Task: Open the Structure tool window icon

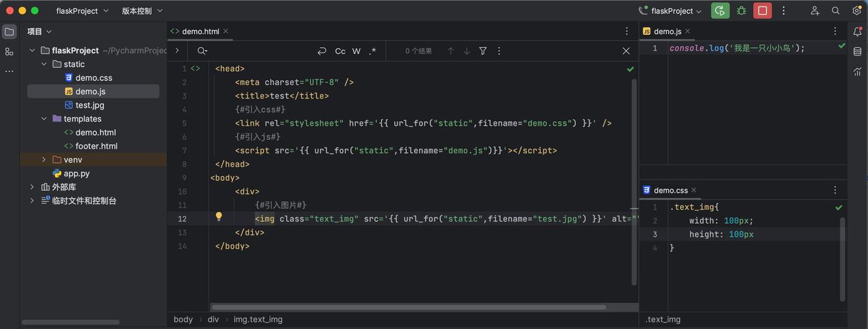Action: point(9,51)
